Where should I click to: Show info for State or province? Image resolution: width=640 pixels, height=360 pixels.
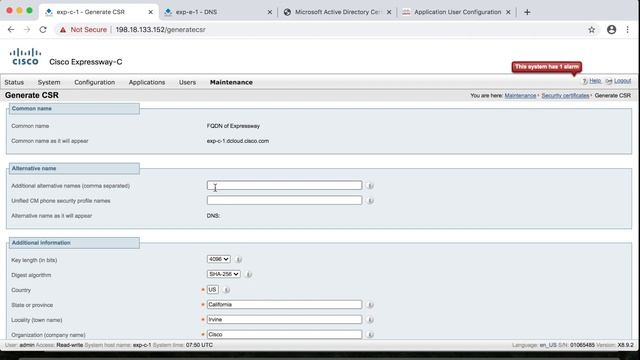[370, 305]
